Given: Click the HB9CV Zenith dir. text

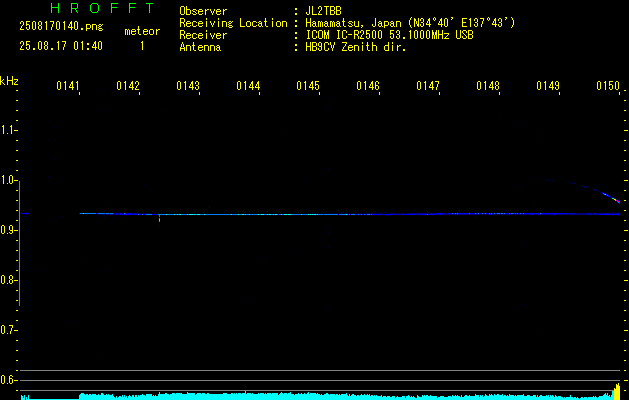Looking at the screenshot, I should coord(355,47).
